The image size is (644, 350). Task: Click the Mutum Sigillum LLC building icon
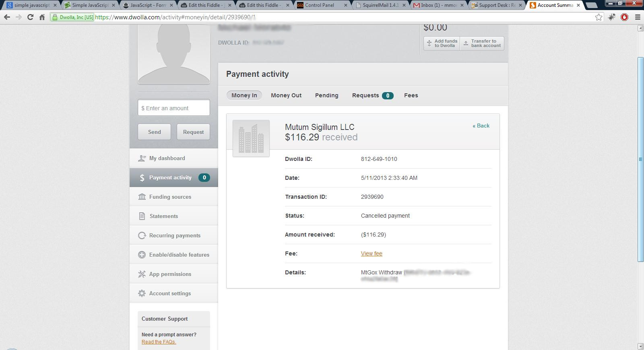pos(251,138)
